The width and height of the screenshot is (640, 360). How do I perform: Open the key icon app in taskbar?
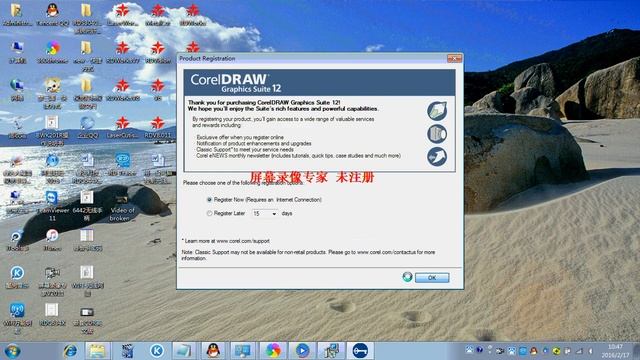[360, 351]
